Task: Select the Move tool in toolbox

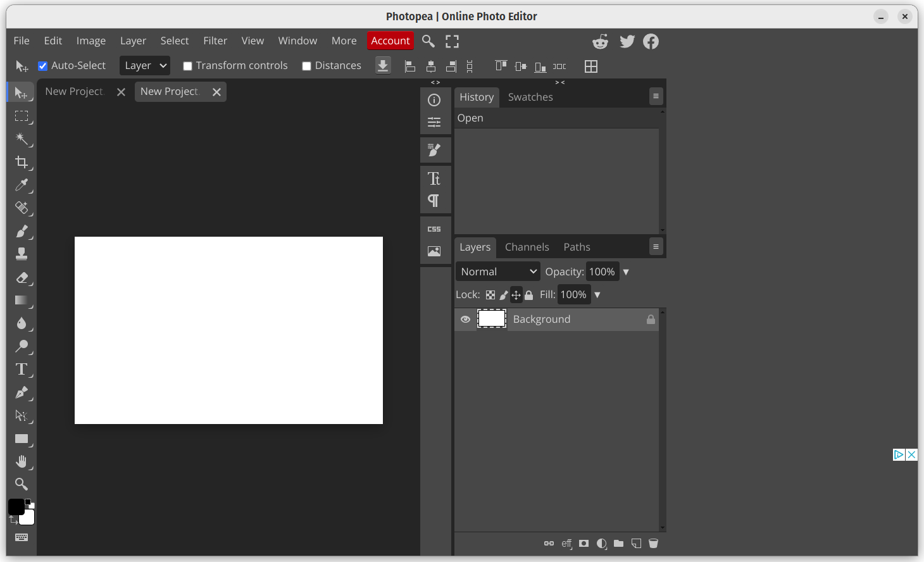Action: coord(22,93)
